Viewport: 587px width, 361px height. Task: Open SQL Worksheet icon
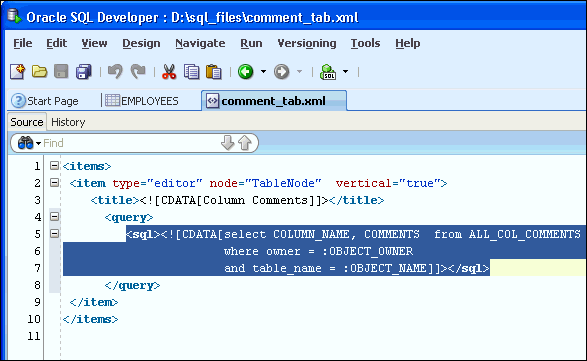[328, 72]
